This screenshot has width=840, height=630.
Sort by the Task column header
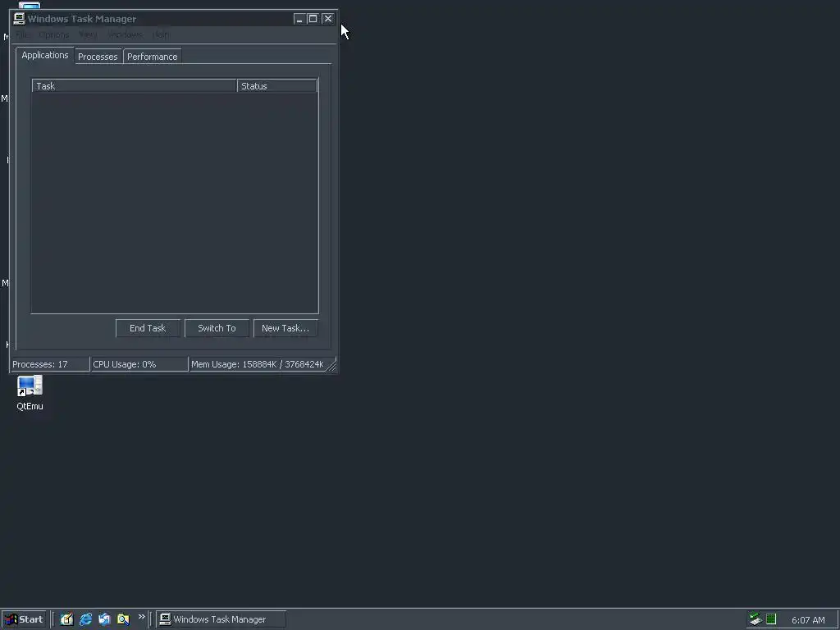[x=135, y=85]
